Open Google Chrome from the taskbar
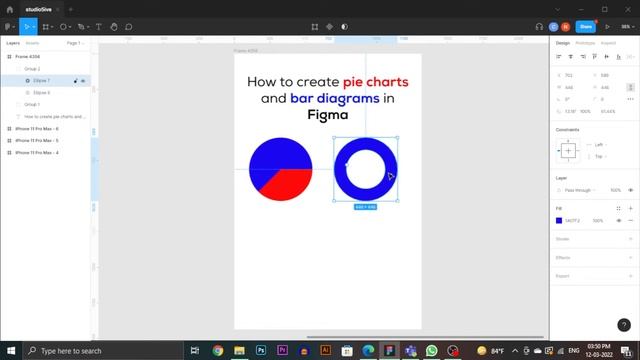The height and width of the screenshot is (360, 640). pyautogui.click(x=218, y=351)
